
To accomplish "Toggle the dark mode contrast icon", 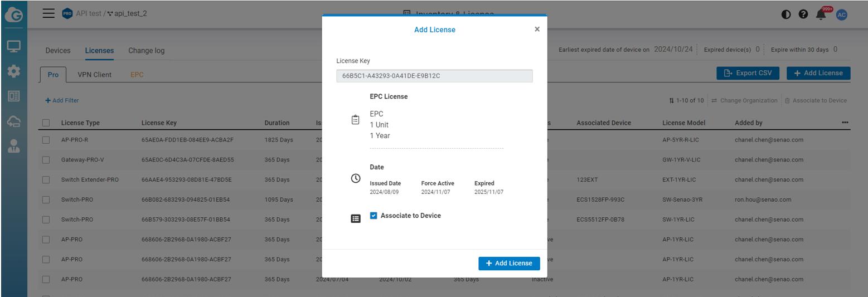I will pyautogui.click(x=786, y=14).
